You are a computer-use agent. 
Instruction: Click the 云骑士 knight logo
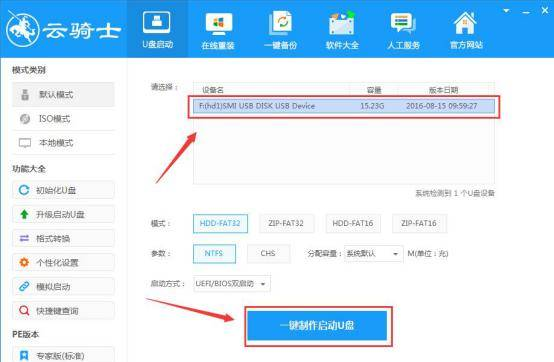pyautogui.click(x=23, y=30)
